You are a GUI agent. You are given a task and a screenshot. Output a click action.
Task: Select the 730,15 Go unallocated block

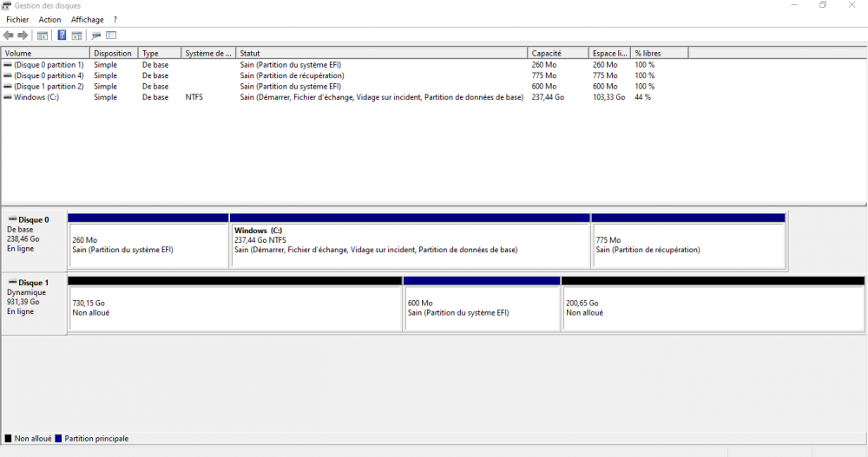234,304
